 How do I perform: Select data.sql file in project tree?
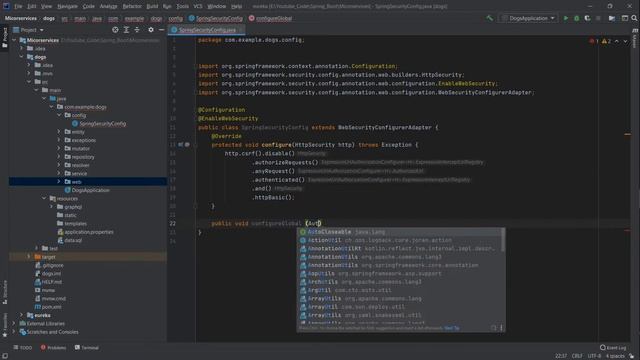[x=70, y=240]
